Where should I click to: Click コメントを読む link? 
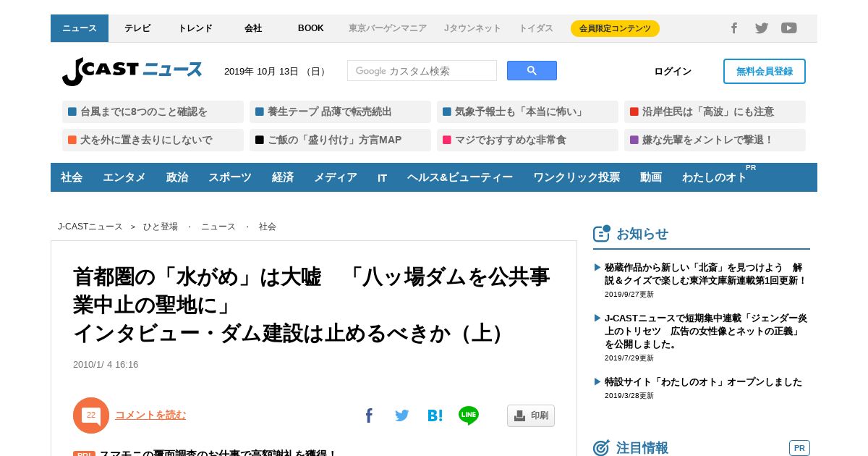[150, 415]
